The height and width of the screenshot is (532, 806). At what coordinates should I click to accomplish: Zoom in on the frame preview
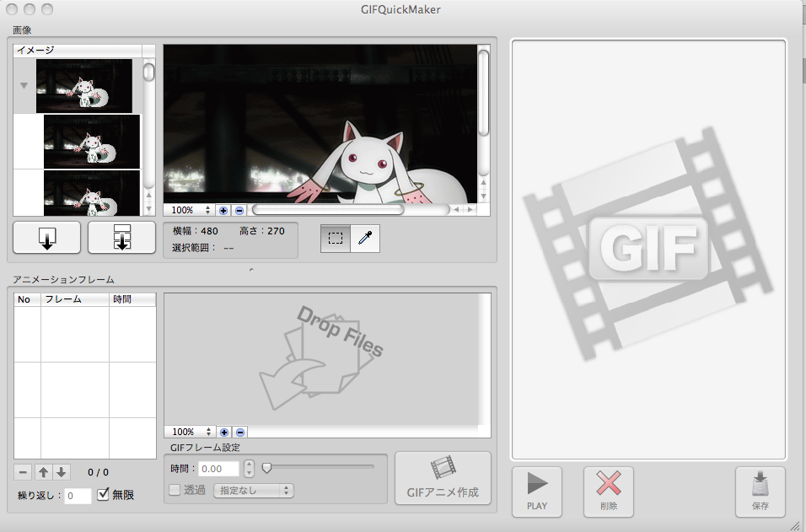224,433
